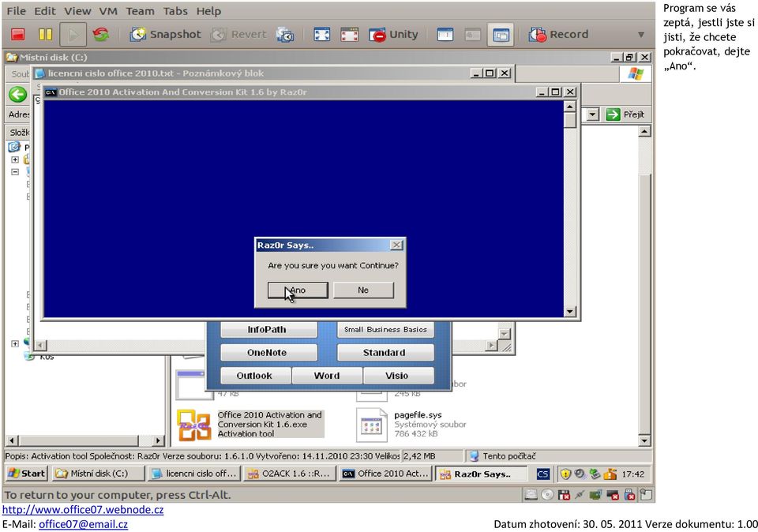Click the red quick switch mode icon
Viewport: 758px width, 532px height.
tap(350, 34)
